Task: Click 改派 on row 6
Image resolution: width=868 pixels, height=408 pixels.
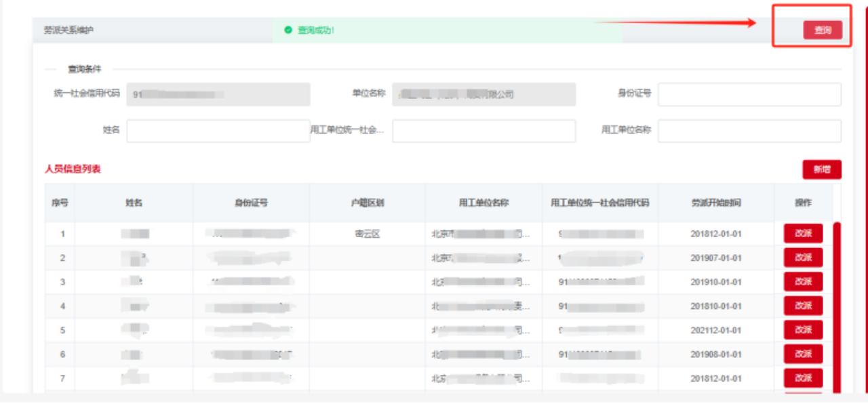Action: pos(802,354)
